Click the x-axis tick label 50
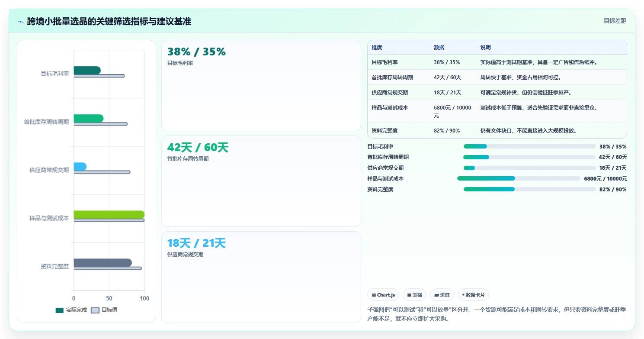The height and width of the screenshot is (339, 644). 109,298
